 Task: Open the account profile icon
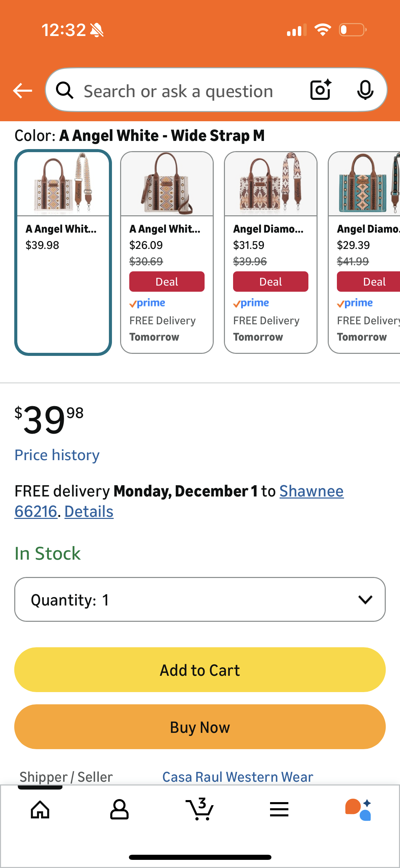coord(119,810)
